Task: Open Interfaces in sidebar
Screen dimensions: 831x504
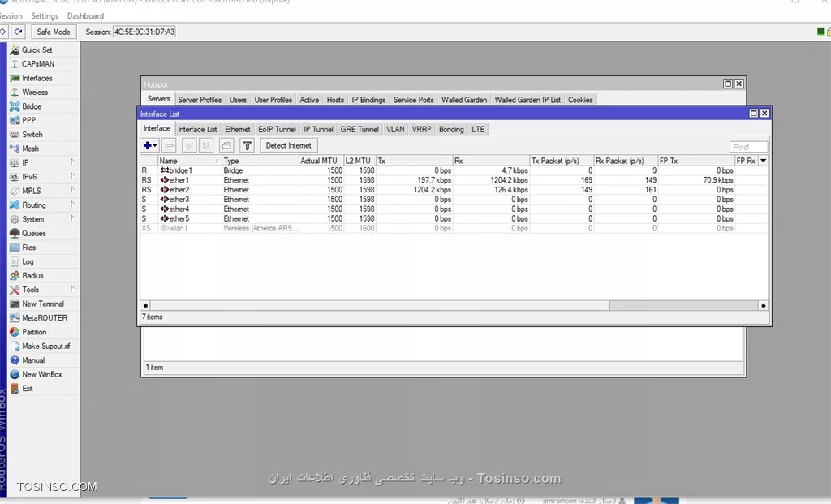Action: point(37,78)
